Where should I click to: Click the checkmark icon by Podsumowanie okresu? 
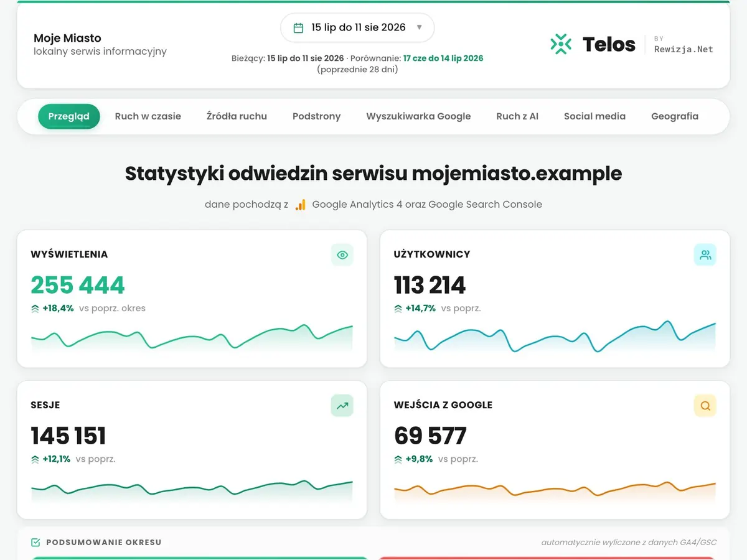(x=35, y=543)
